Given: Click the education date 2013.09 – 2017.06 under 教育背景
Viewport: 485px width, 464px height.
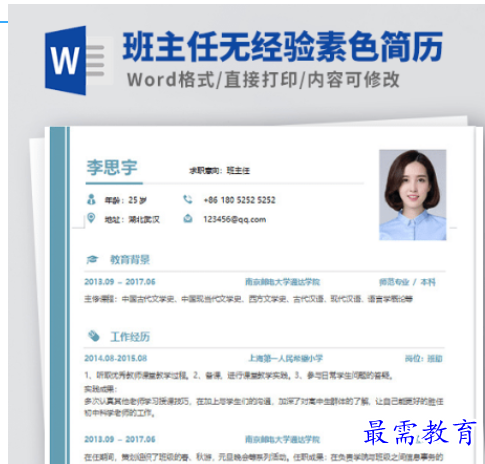Looking at the screenshot, I should (x=120, y=282).
